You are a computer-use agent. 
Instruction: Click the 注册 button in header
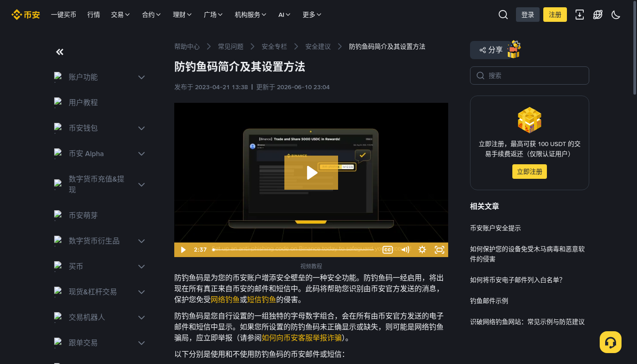(555, 15)
